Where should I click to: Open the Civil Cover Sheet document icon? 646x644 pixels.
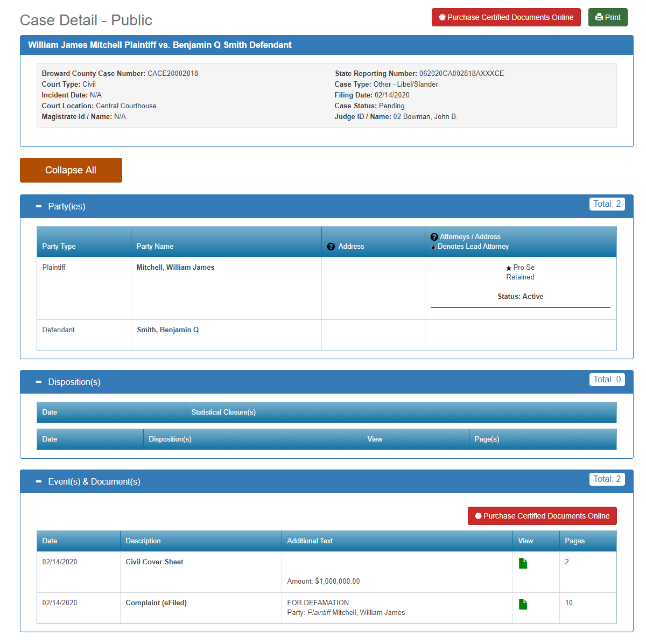pos(523,563)
